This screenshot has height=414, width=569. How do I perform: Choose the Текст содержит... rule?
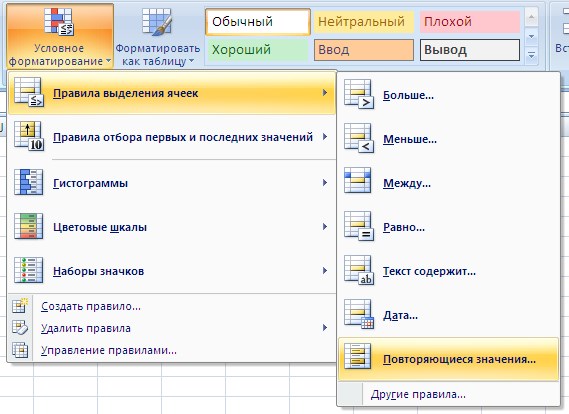point(449,271)
